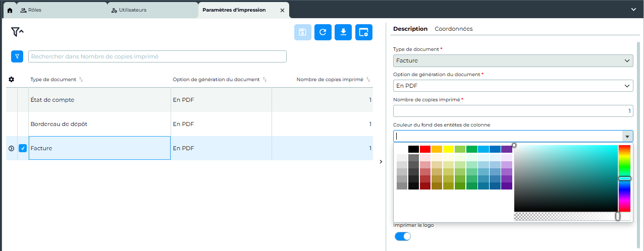Image resolution: width=644 pixels, height=251 pixels.
Task: Pick the white swatch in top row
Action: click(402, 149)
